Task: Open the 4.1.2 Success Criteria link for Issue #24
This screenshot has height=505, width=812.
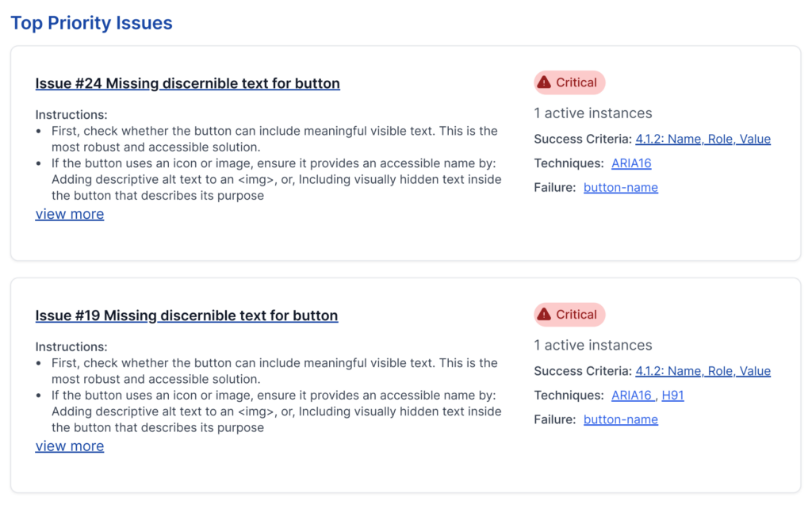Action: pyautogui.click(x=703, y=139)
